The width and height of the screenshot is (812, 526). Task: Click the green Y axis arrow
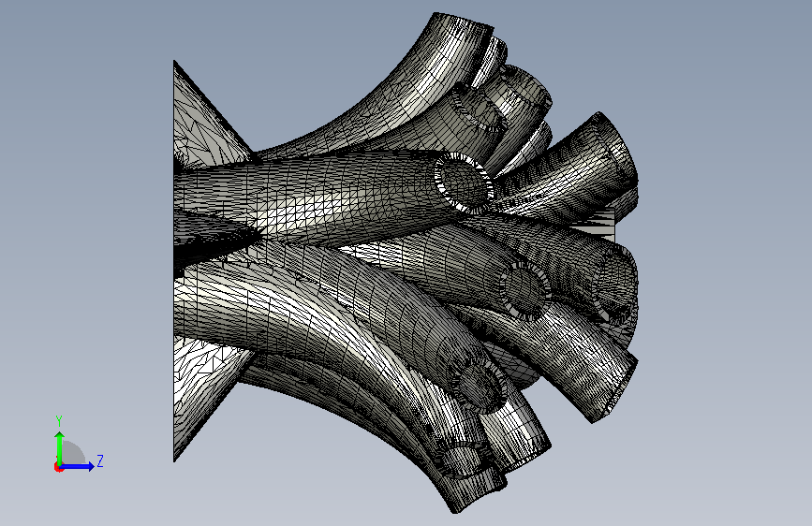60,448
